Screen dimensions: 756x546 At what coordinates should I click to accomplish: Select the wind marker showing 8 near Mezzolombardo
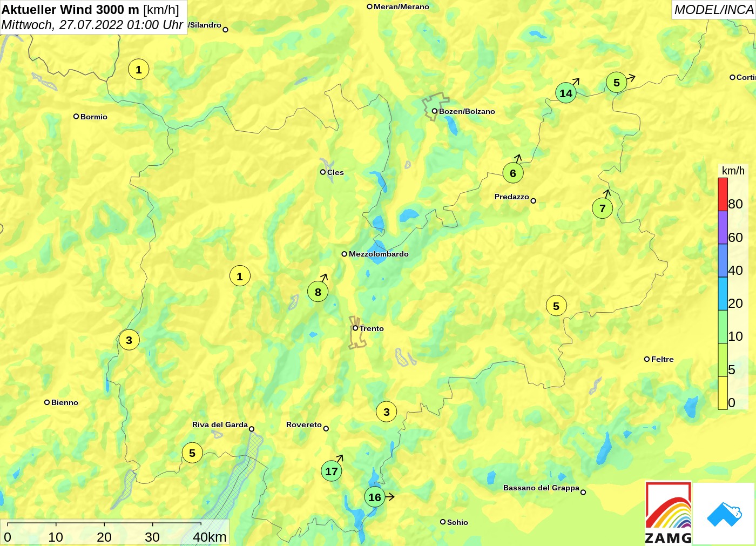[x=318, y=292]
